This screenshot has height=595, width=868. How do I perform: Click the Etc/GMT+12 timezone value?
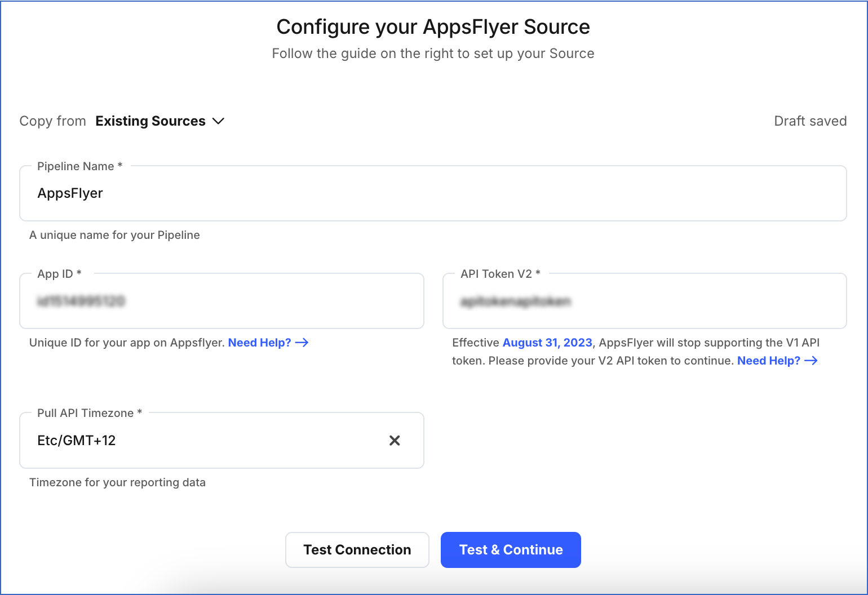click(x=77, y=441)
